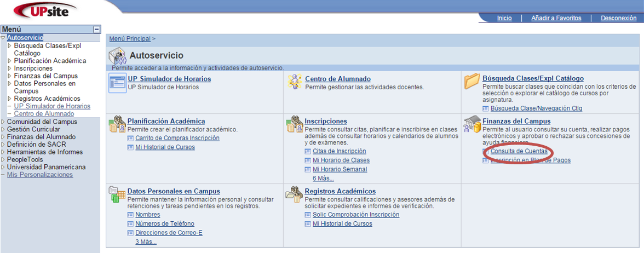
Task: Show 3 Más under Datos Personales
Action: click(x=146, y=242)
